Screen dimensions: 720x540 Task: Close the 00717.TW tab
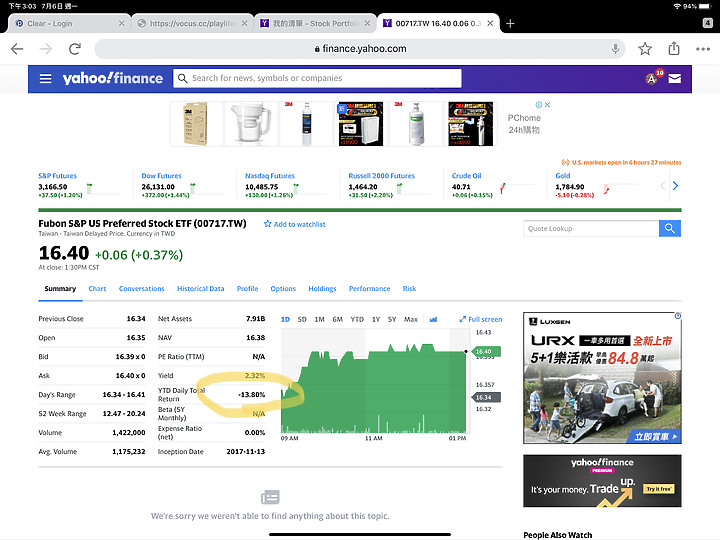coord(490,23)
